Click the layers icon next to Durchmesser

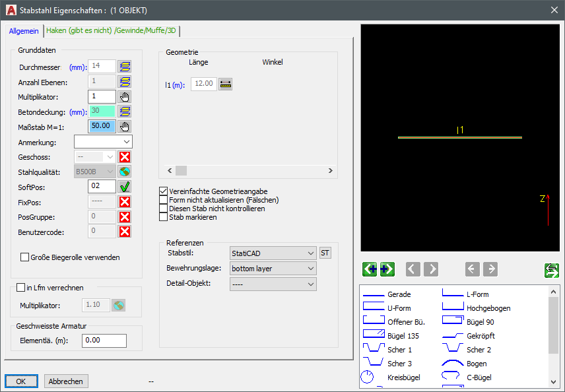tap(125, 67)
